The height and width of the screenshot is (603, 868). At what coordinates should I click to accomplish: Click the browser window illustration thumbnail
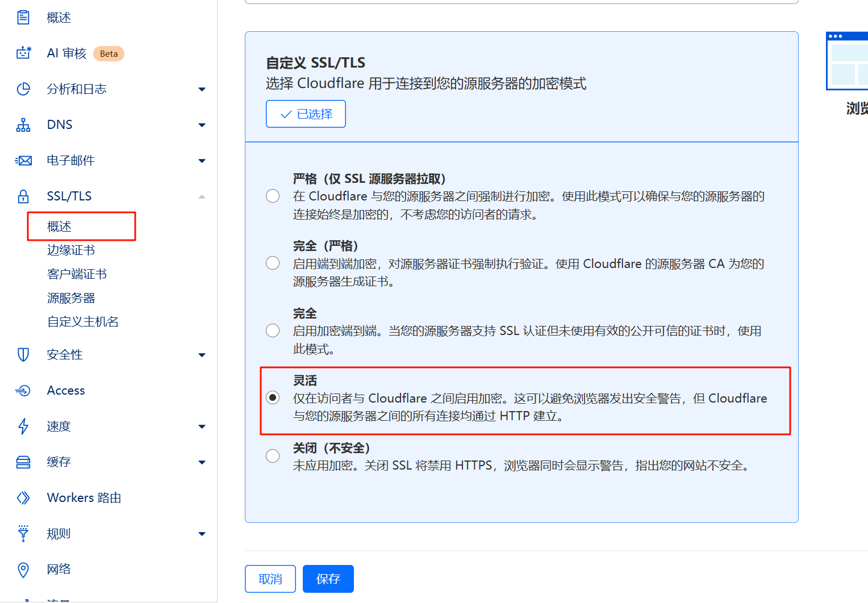pos(847,61)
